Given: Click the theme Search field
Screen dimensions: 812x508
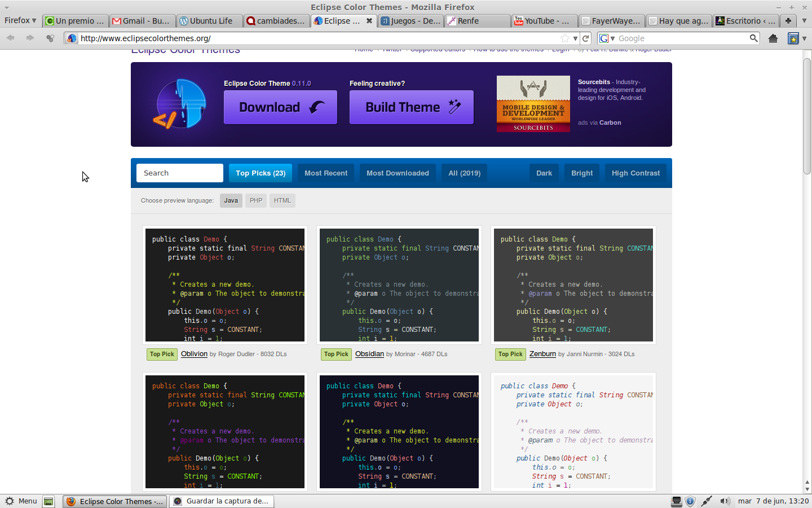Looking at the screenshot, I should (x=180, y=173).
